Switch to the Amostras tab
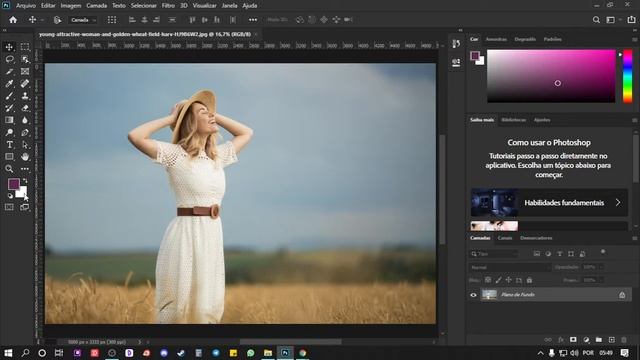This screenshot has width=640, height=360. click(x=496, y=39)
